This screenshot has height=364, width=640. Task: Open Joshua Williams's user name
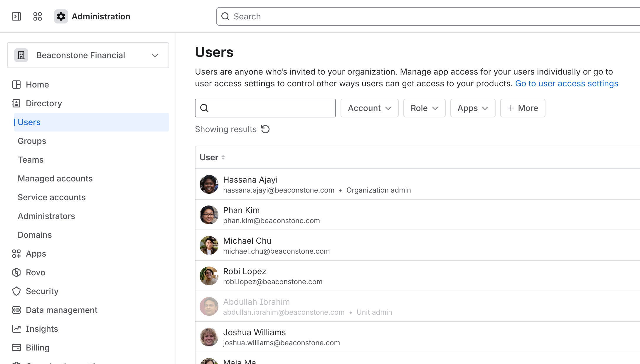click(x=255, y=332)
